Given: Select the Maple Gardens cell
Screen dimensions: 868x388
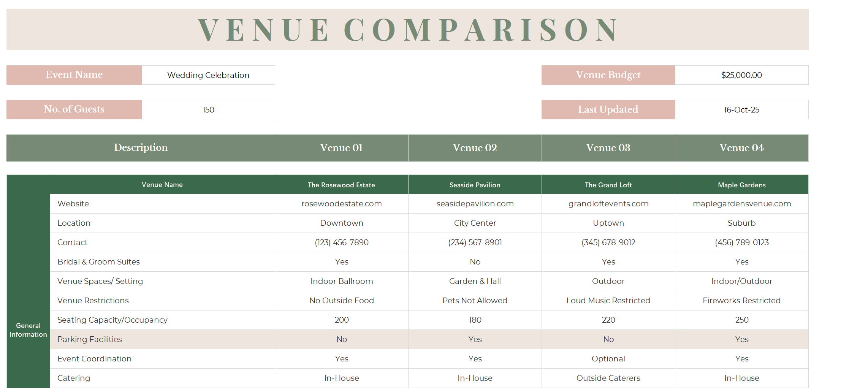Looking at the screenshot, I should [741, 185].
